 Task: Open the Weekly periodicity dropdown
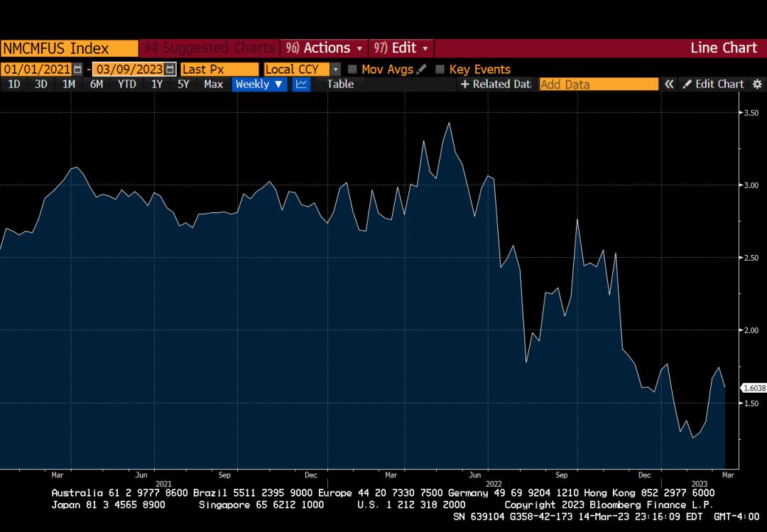[259, 84]
